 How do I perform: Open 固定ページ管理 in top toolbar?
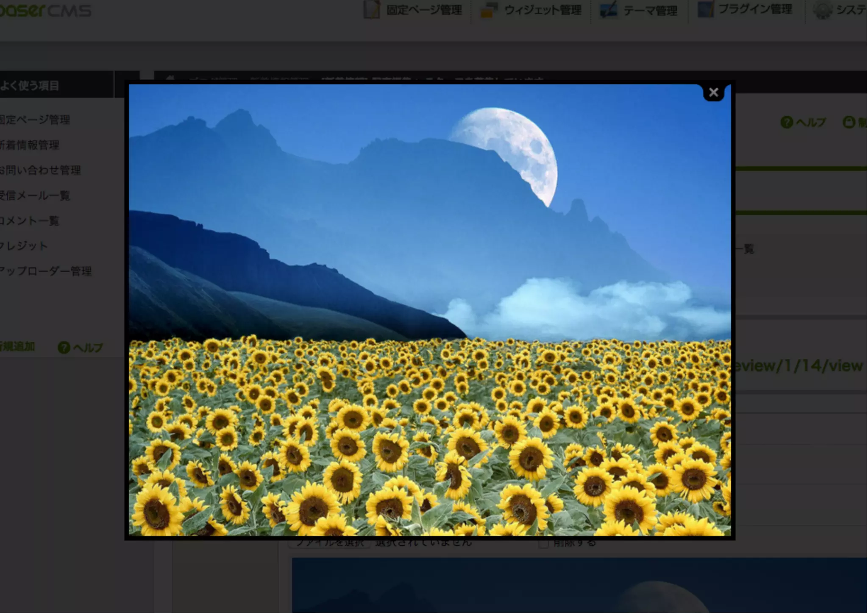coord(424,10)
